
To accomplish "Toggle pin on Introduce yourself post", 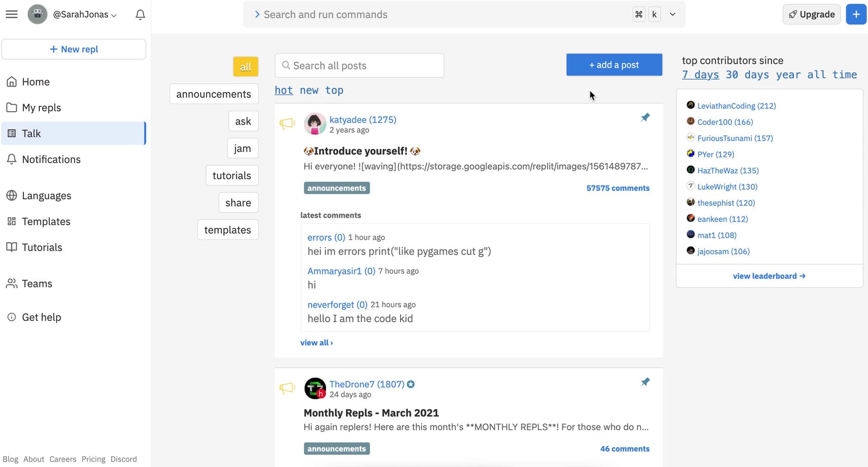I will pos(645,118).
